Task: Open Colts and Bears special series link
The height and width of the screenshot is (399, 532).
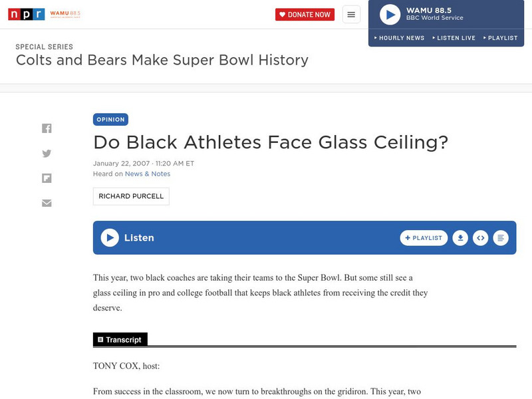Action: (162, 61)
